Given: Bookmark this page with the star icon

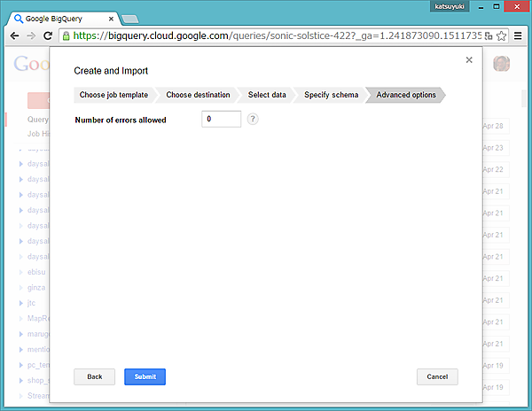Looking at the screenshot, I should click(502, 36).
